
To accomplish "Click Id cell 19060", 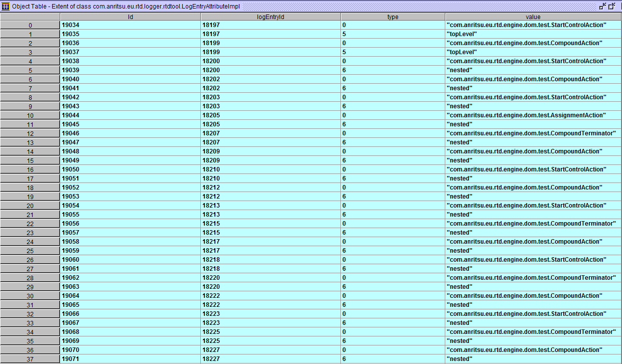I will pyautogui.click(x=131, y=260).
